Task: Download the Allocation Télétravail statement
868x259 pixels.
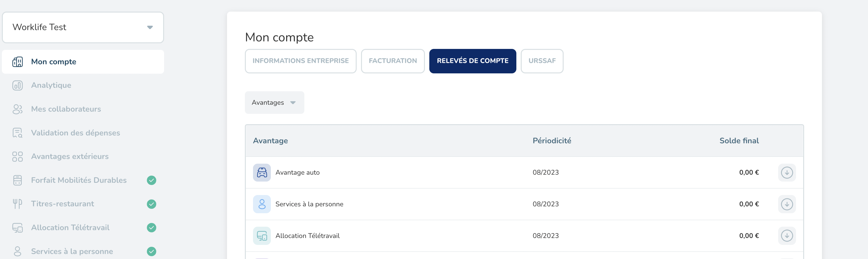Action: pos(787,236)
